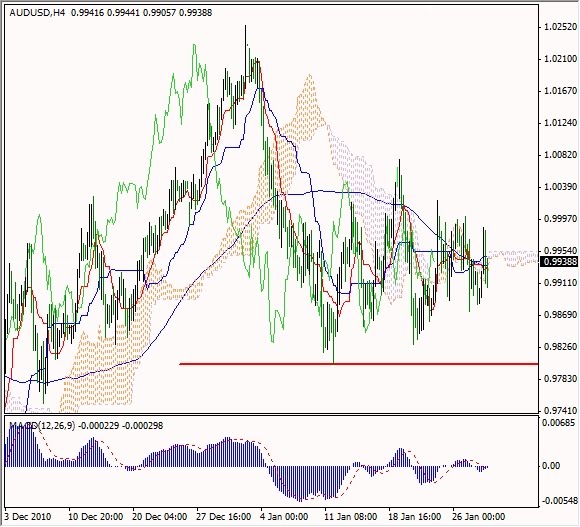Image resolution: width=580 pixels, height=527 pixels.
Task: Click the 0.99970 price axis label
Action: point(560,219)
